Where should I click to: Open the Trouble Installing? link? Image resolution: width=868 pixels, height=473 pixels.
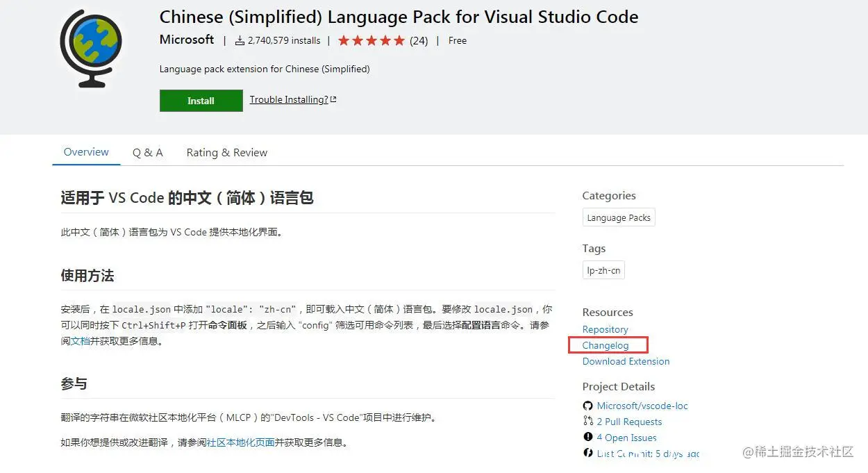[x=289, y=99]
